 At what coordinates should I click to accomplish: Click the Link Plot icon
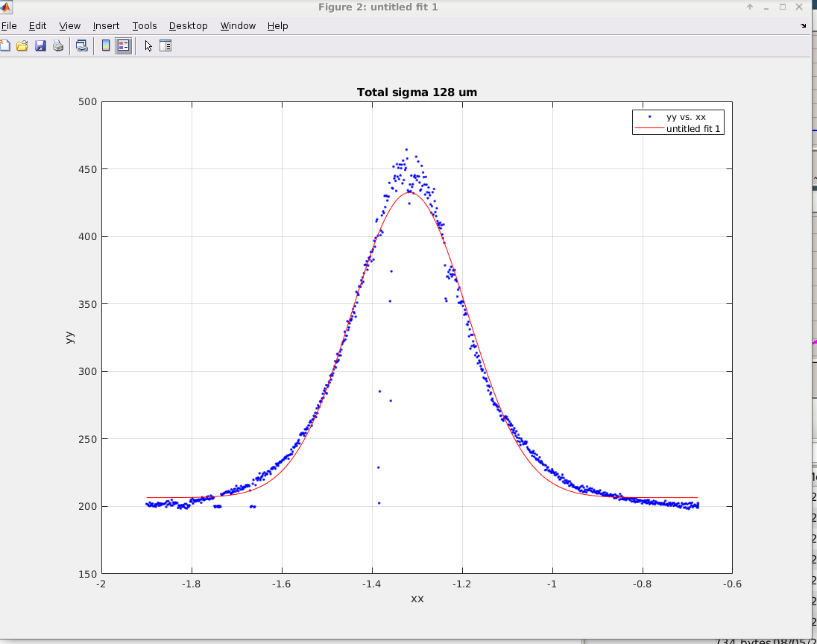(82, 46)
